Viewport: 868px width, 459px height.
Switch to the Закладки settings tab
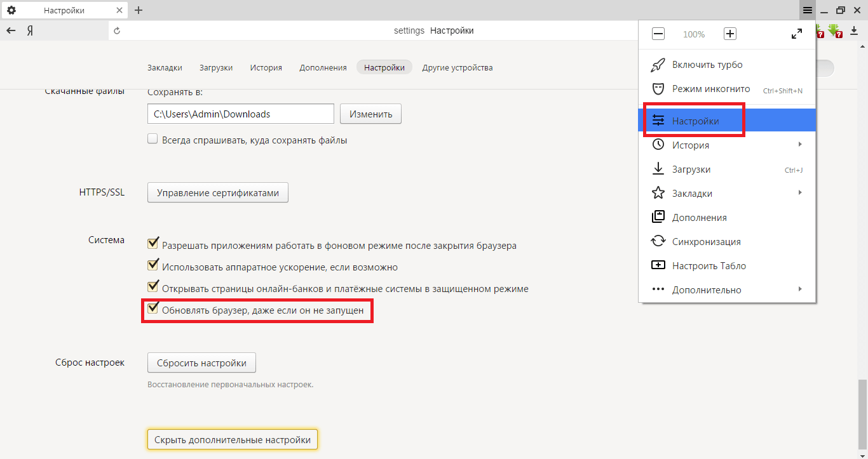(x=165, y=67)
